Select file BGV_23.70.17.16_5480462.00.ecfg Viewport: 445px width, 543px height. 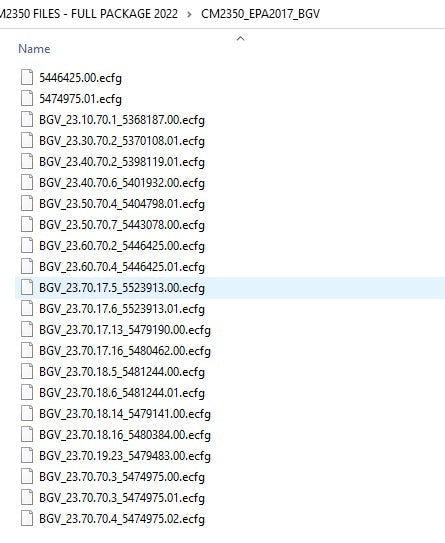125,351
